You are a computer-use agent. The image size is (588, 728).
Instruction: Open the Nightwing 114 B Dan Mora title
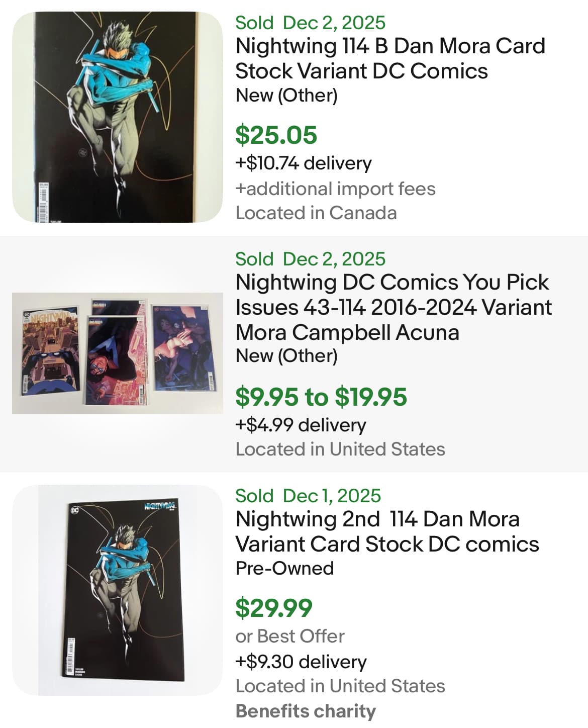tap(390, 58)
